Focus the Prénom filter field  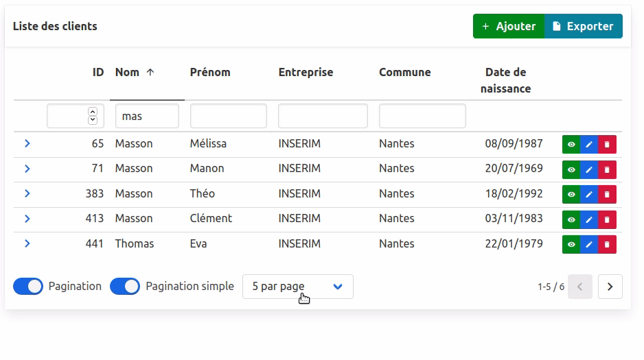(x=229, y=116)
